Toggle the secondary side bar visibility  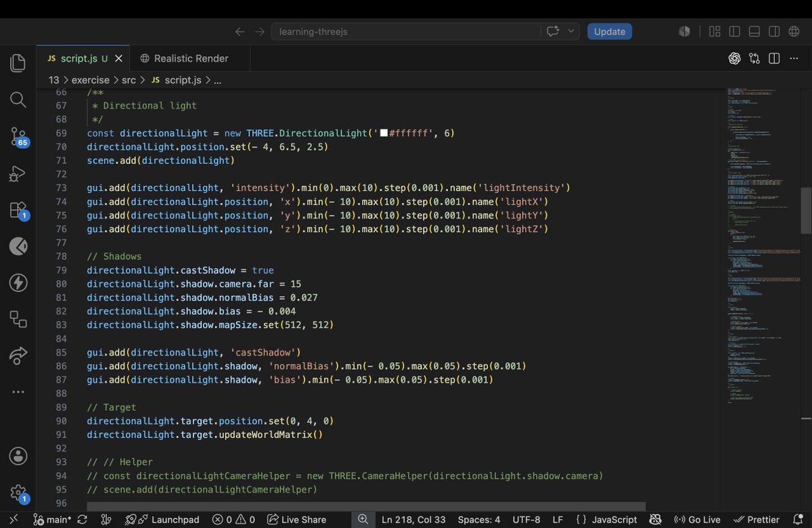click(x=774, y=32)
